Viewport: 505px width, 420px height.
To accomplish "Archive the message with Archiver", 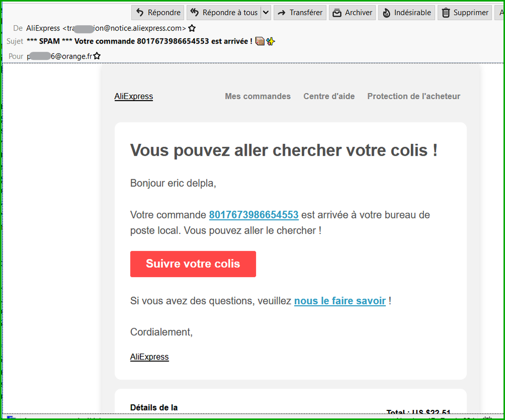I will tap(352, 13).
